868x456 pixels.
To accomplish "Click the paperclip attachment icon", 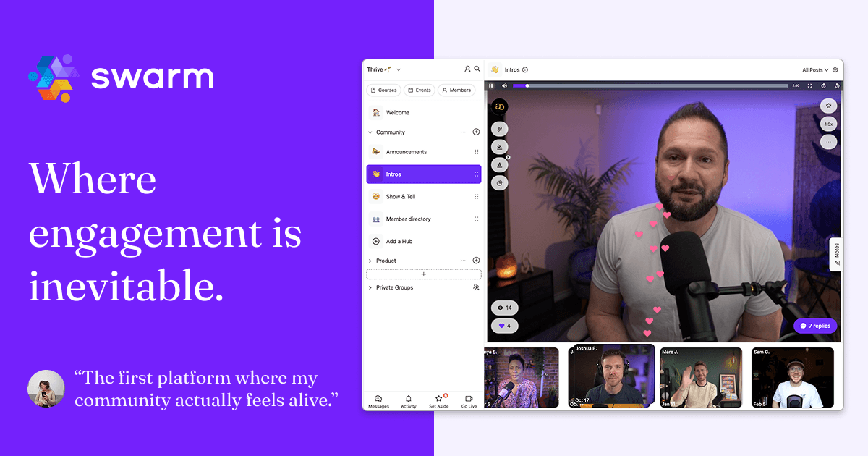I will [499, 129].
